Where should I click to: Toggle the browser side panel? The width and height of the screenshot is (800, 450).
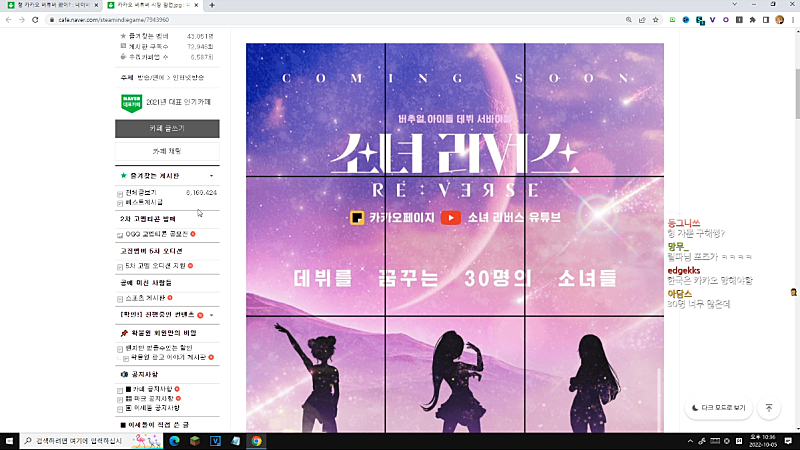coord(766,20)
